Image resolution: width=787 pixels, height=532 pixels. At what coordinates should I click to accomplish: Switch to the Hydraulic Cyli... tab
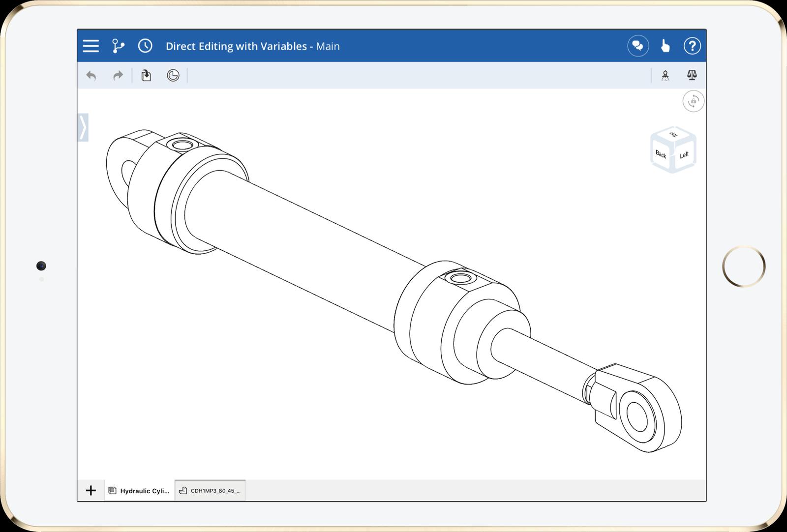(x=140, y=491)
